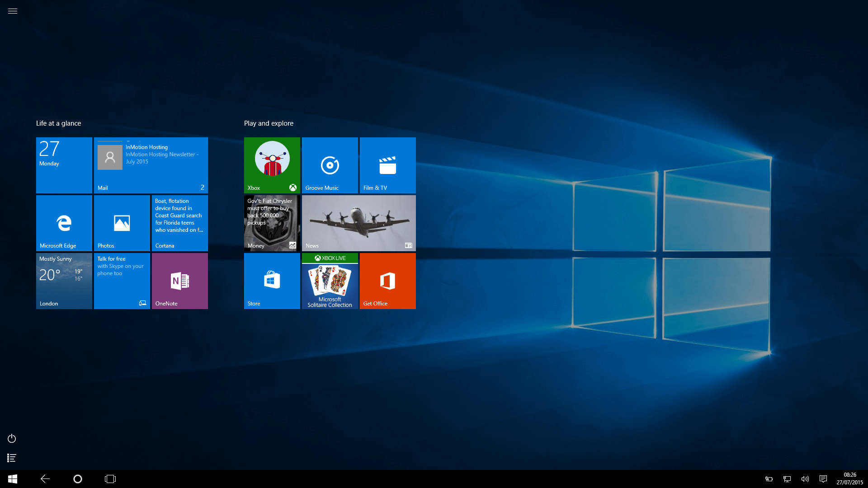Click the Photos tile

coord(122,223)
